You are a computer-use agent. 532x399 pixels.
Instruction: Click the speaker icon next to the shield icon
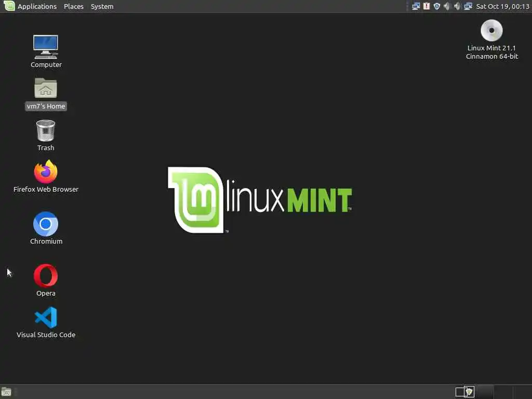(447, 6)
